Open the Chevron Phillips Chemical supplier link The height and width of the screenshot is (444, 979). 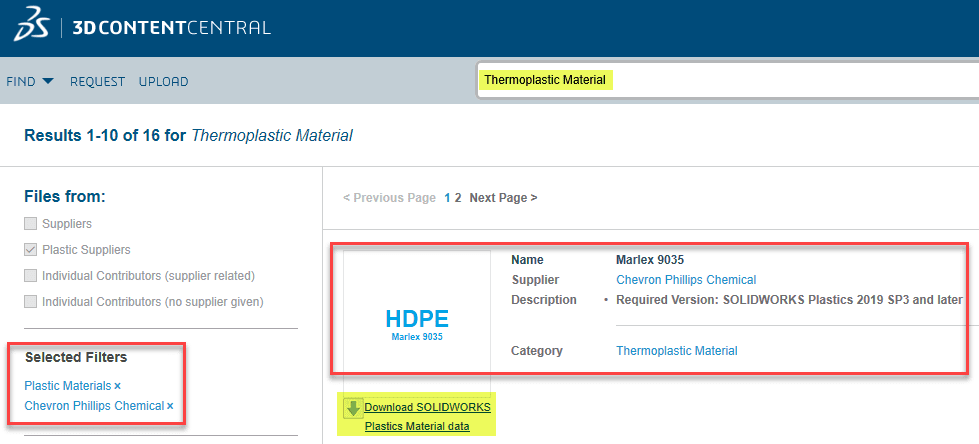pos(686,280)
